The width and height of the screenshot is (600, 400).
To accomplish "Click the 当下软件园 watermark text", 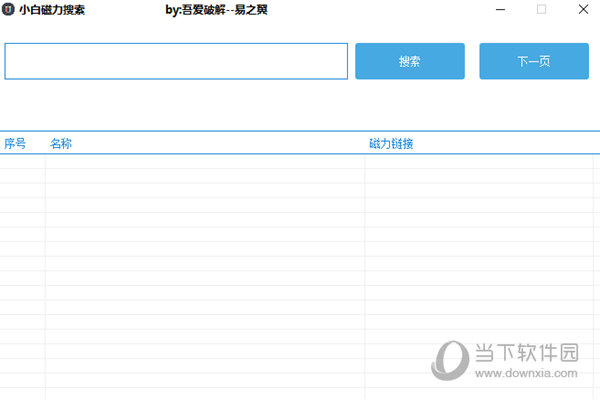I will tap(525, 351).
